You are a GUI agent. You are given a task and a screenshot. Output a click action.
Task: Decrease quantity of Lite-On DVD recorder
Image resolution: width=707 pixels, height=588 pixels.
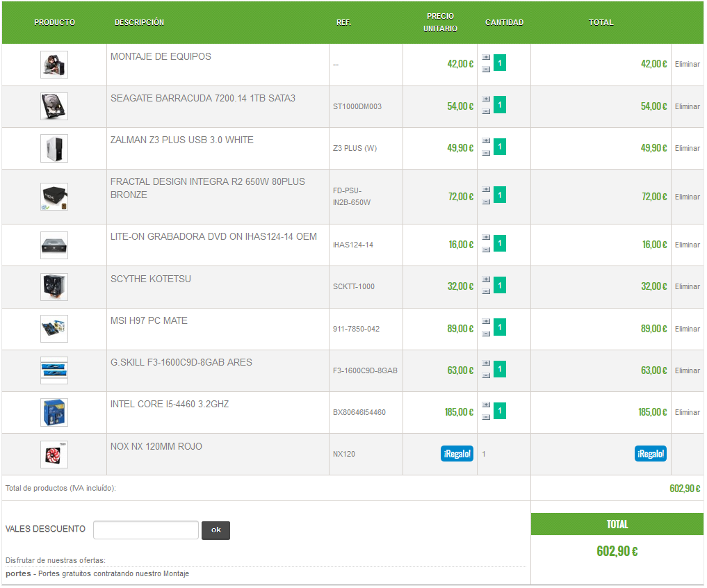point(486,250)
